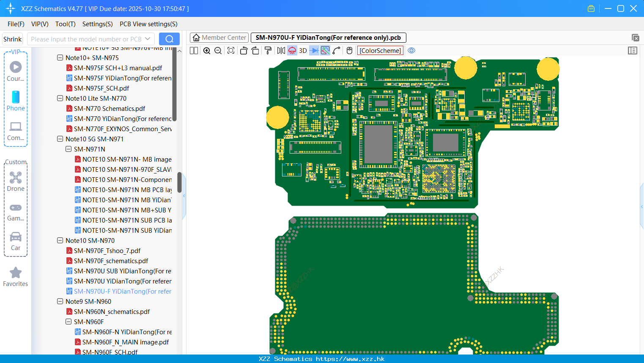Select the Drone category

[x=16, y=181]
